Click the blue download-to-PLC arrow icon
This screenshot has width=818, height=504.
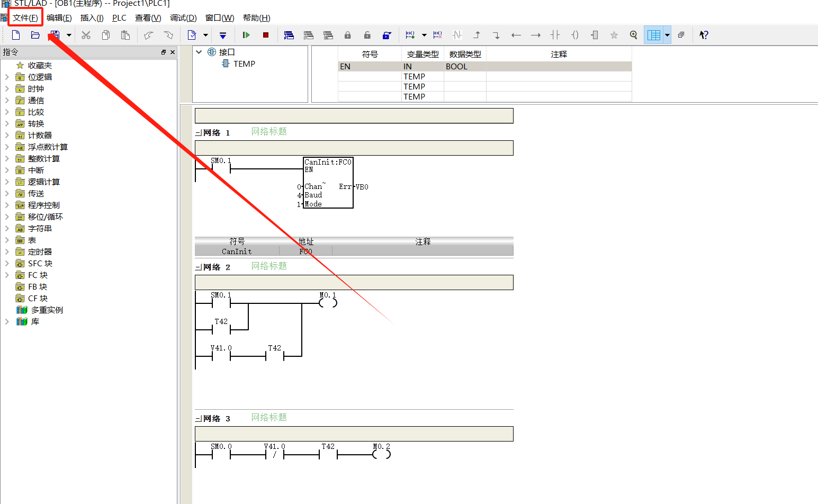click(x=223, y=35)
